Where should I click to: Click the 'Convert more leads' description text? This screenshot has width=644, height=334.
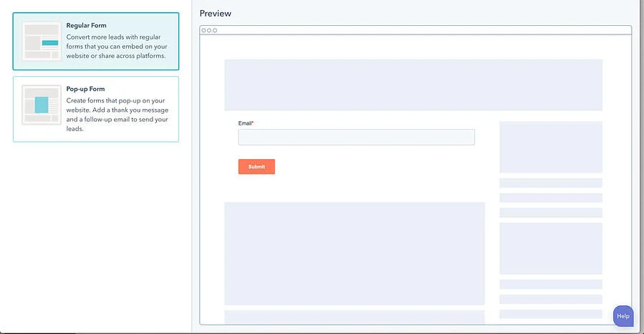tap(117, 47)
